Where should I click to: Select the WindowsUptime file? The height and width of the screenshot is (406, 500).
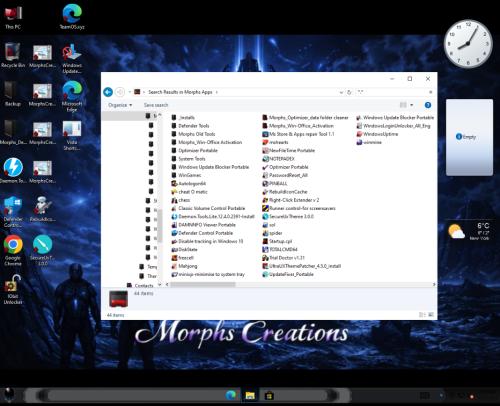pyautogui.click(x=377, y=134)
